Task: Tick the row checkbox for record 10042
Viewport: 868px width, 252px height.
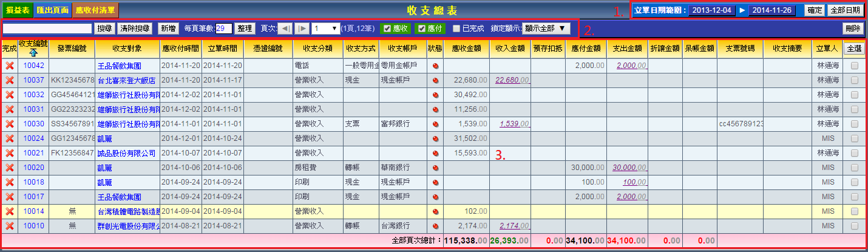Action: [x=854, y=66]
